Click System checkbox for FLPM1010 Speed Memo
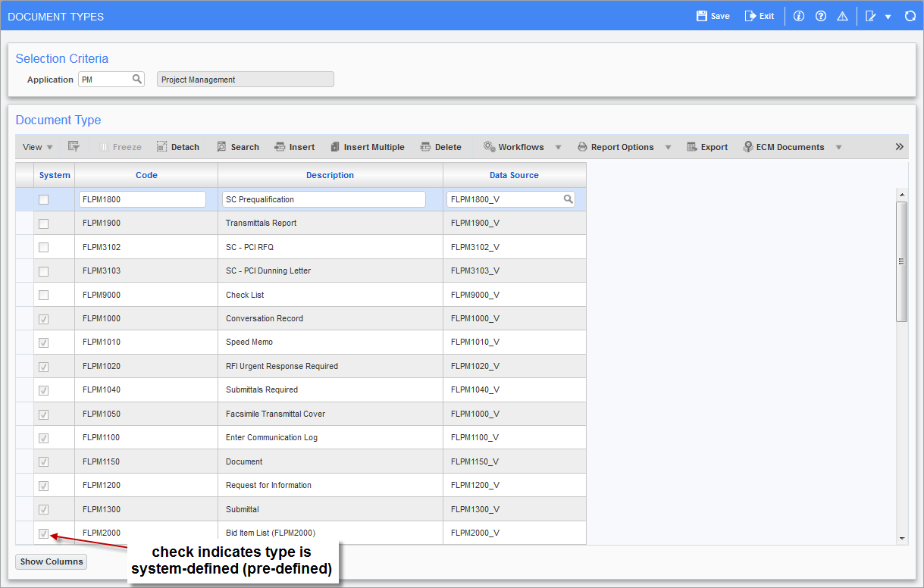924x588 pixels. 44,342
